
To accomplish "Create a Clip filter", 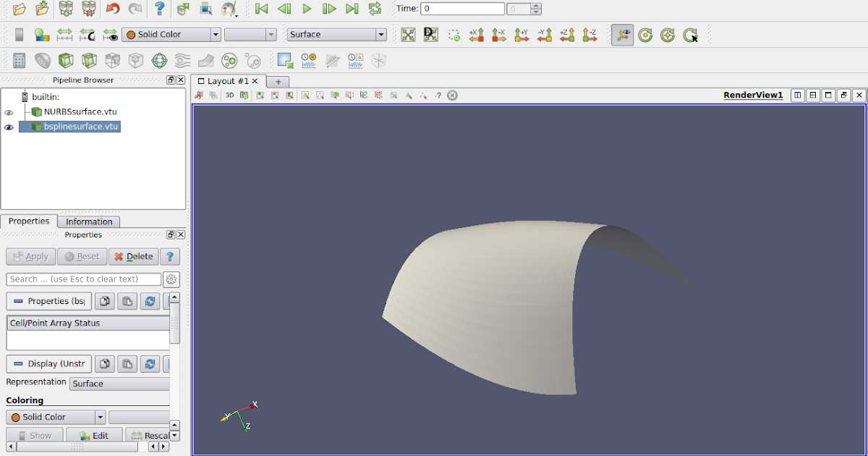I will click(x=65, y=61).
